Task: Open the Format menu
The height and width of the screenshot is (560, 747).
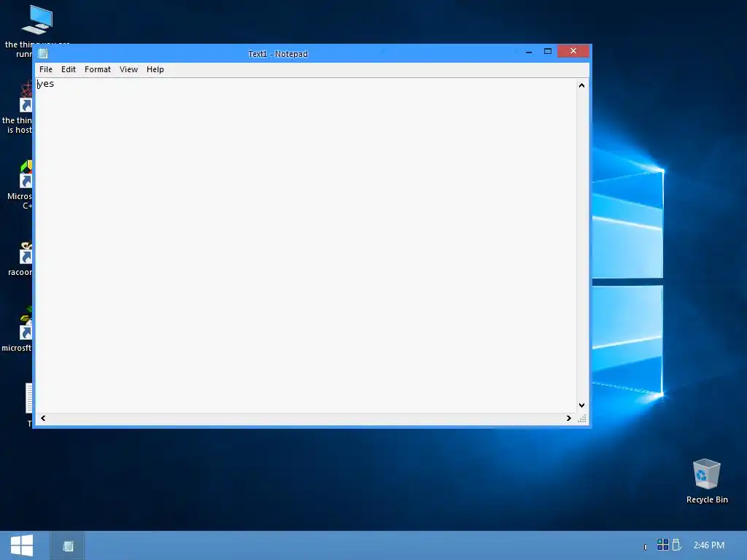Action: 97,69
